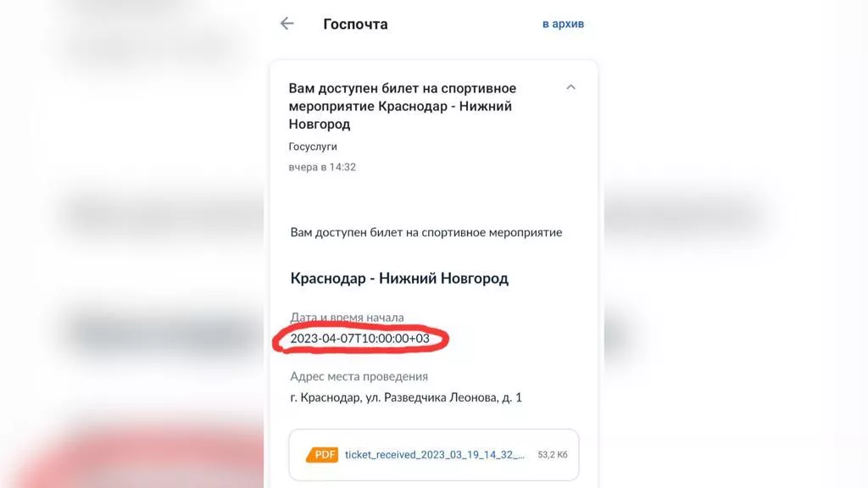Screen dimensions: 868x488
Task: Click the orange PDF file icon
Action: point(322,455)
